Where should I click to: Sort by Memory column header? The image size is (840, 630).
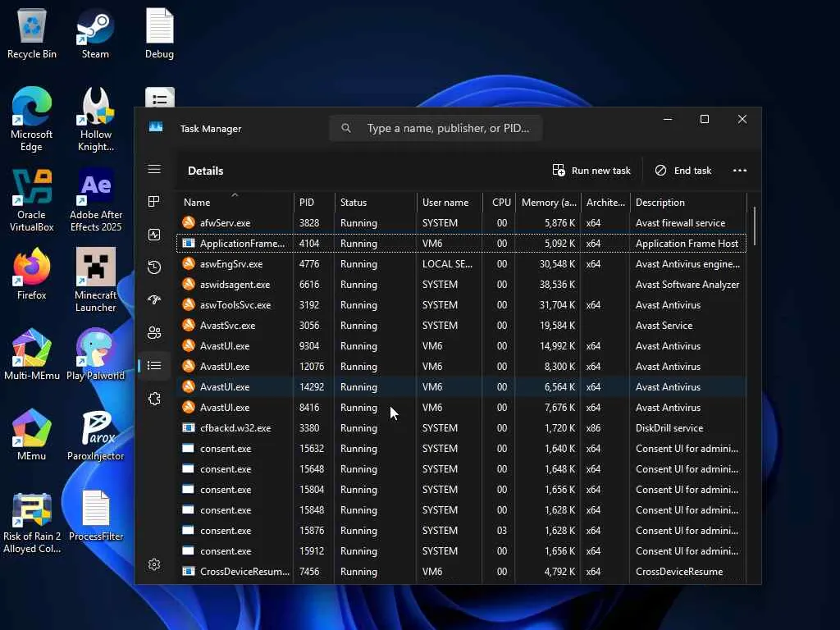click(x=549, y=203)
